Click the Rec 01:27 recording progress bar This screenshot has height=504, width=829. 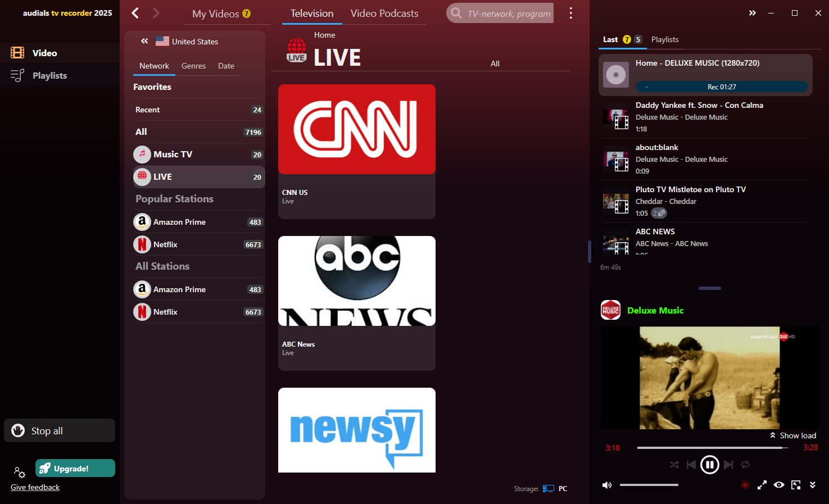722,87
